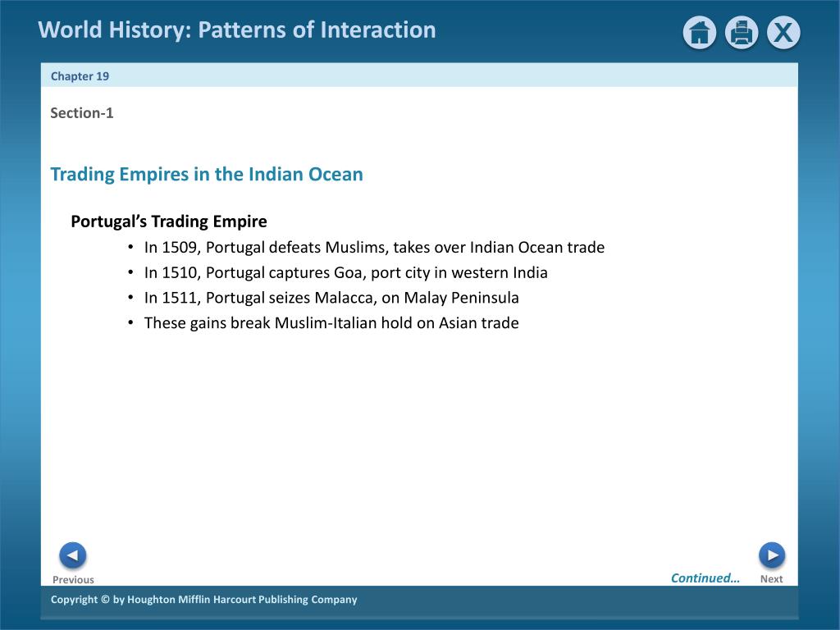Click the Previous text label
840x630 pixels.
click(73, 580)
